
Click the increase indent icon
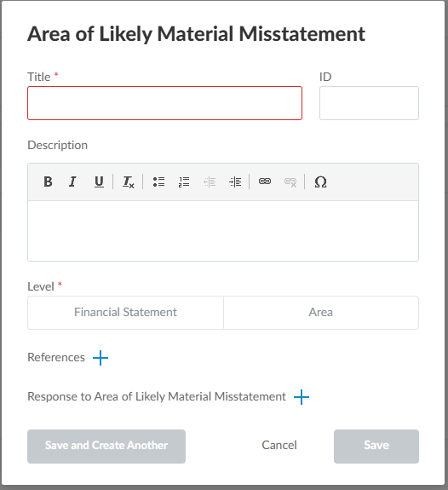tap(235, 182)
